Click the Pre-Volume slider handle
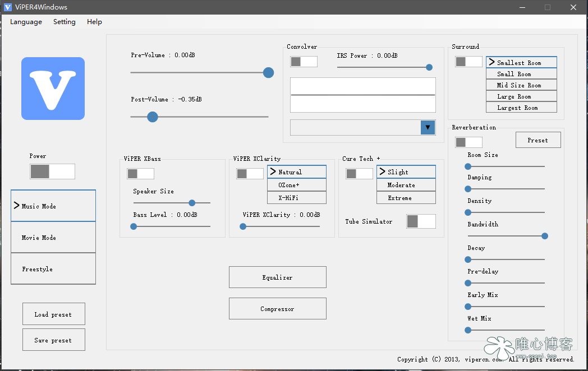 coord(268,73)
